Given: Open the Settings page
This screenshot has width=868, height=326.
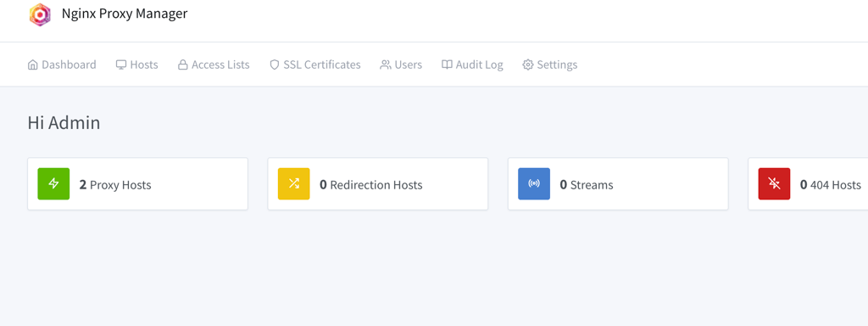Looking at the screenshot, I should (549, 65).
